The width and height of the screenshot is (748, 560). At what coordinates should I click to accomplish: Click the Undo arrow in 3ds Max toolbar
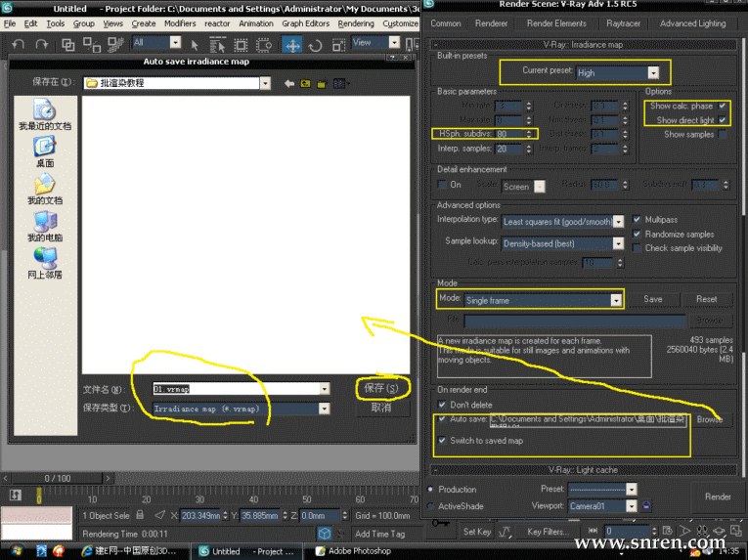click(x=19, y=45)
